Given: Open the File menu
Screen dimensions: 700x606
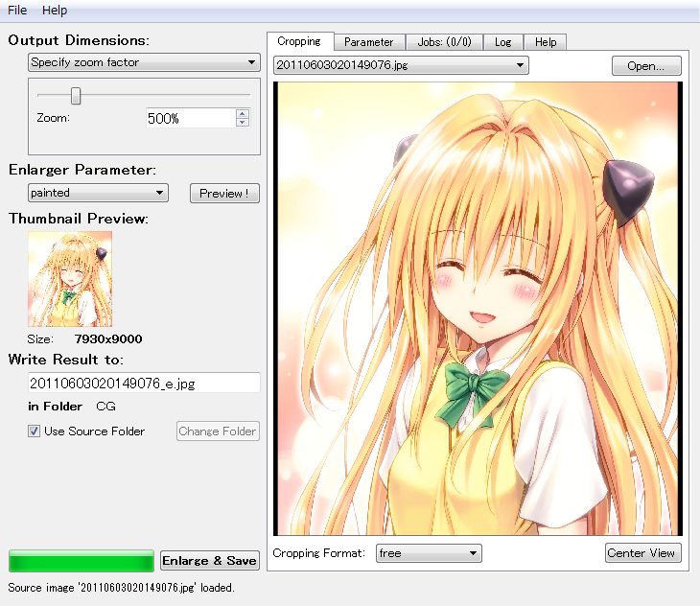Looking at the screenshot, I should 17,10.
